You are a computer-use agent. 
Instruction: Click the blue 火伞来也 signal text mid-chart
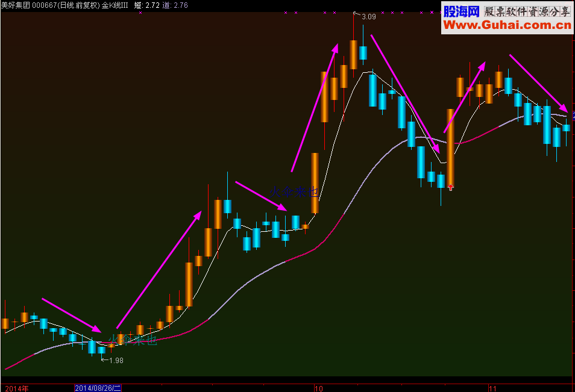click(x=294, y=192)
